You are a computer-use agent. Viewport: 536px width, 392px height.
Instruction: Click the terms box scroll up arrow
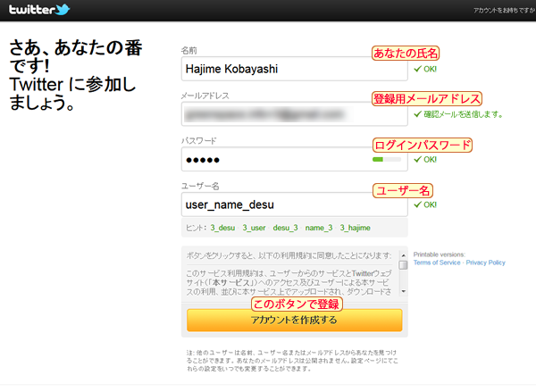coord(404,255)
